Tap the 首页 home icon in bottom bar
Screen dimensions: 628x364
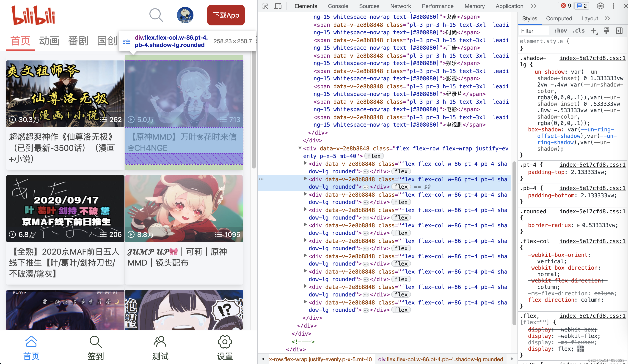point(31,341)
